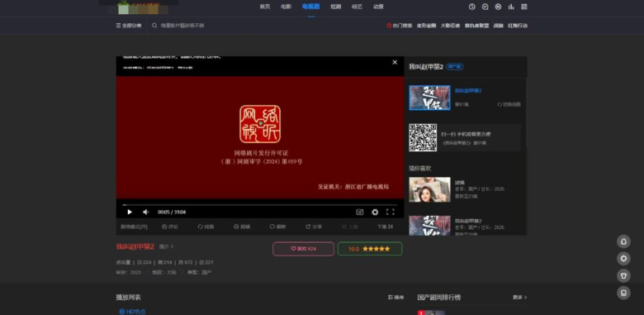
Task: Select the 电视剧 nav tab
Action: tap(311, 7)
